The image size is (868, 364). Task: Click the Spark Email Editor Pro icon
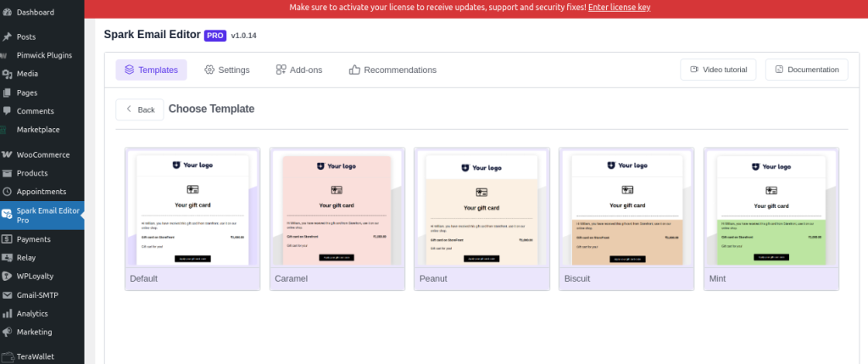coord(7,214)
